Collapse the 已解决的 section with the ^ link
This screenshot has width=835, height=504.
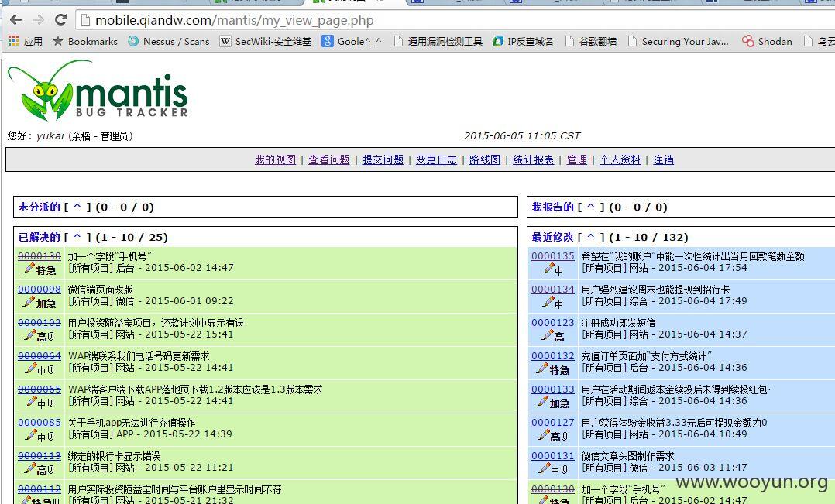77,238
